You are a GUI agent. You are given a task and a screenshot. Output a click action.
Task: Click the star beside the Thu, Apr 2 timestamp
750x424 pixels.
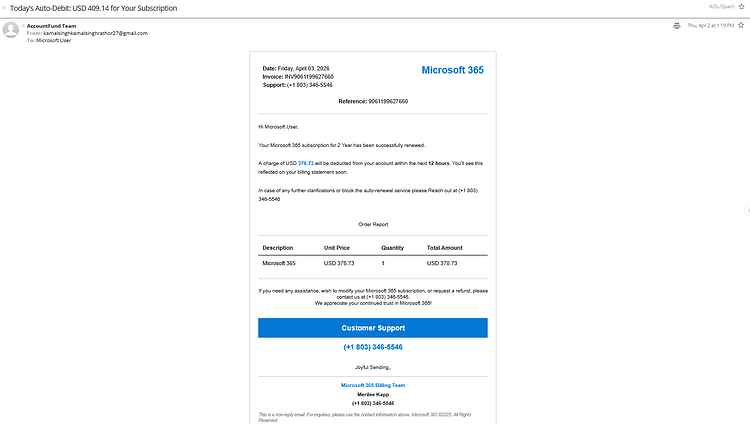pos(741,25)
